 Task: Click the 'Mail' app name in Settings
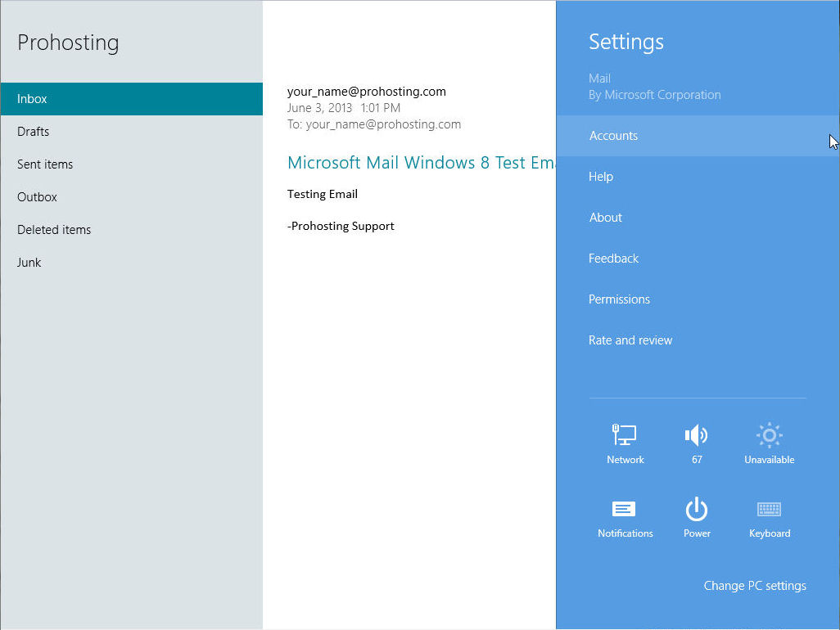599,79
